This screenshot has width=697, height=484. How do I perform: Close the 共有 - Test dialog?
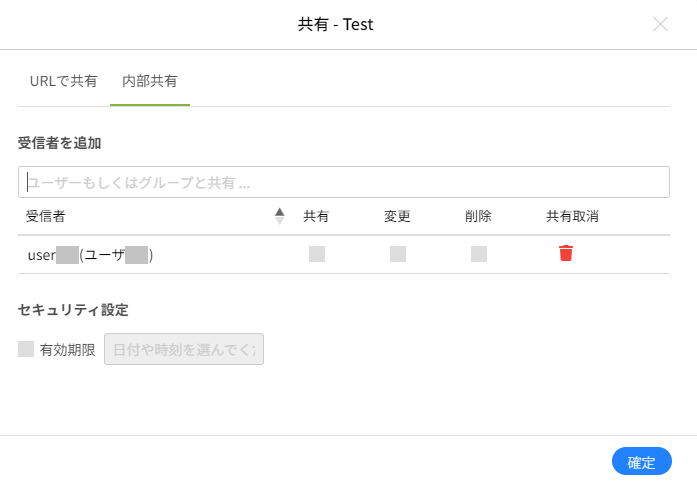point(661,24)
